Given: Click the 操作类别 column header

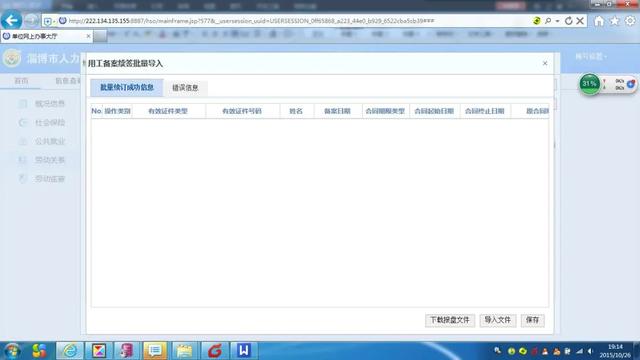Looking at the screenshot, I should [117, 111].
